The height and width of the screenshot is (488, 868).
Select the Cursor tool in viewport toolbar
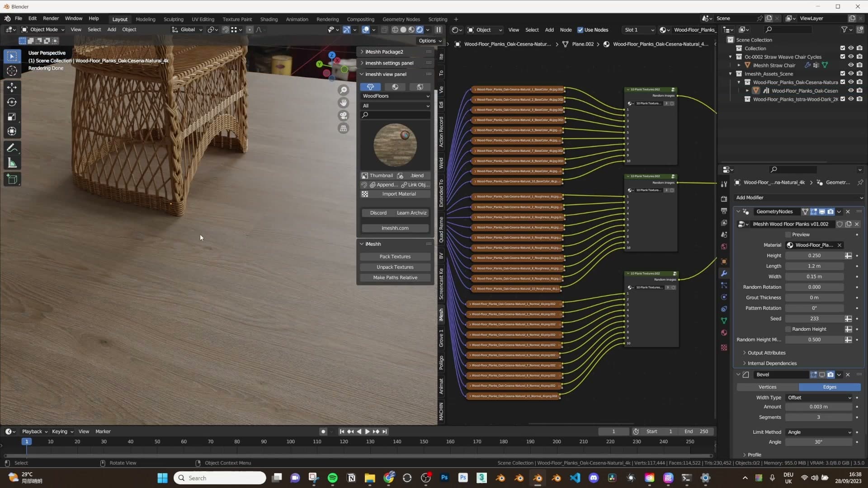pos(12,71)
